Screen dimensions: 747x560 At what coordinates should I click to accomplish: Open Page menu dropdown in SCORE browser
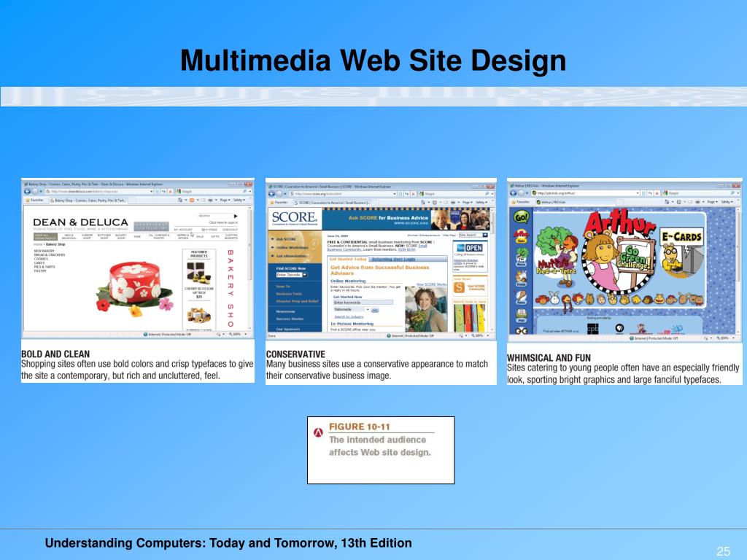(467, 203)
